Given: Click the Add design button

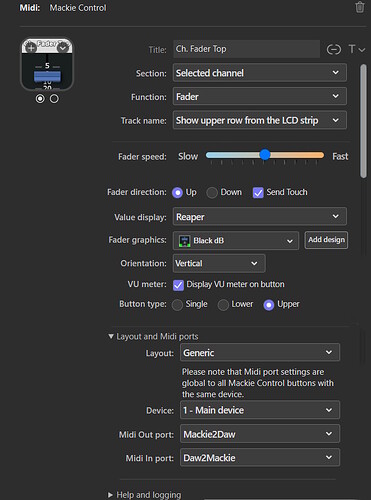Looking at the screenshot, I should 326,240.
